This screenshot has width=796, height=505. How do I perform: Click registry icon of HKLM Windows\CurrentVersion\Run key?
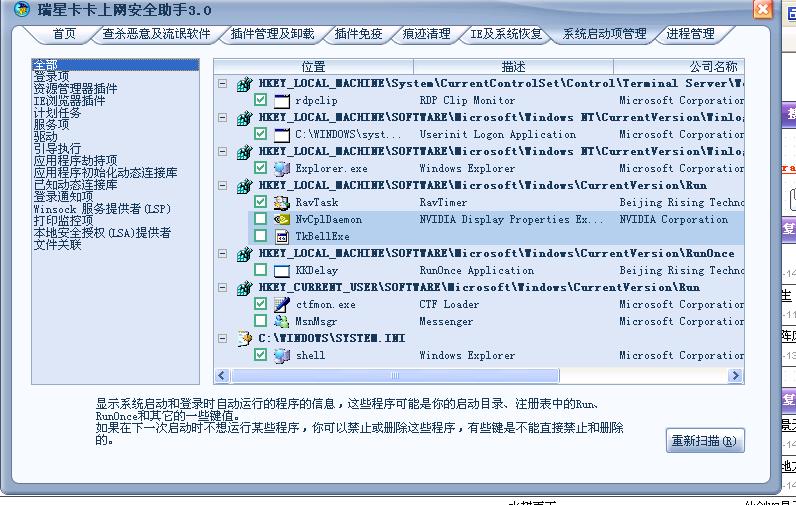[244, 186]
